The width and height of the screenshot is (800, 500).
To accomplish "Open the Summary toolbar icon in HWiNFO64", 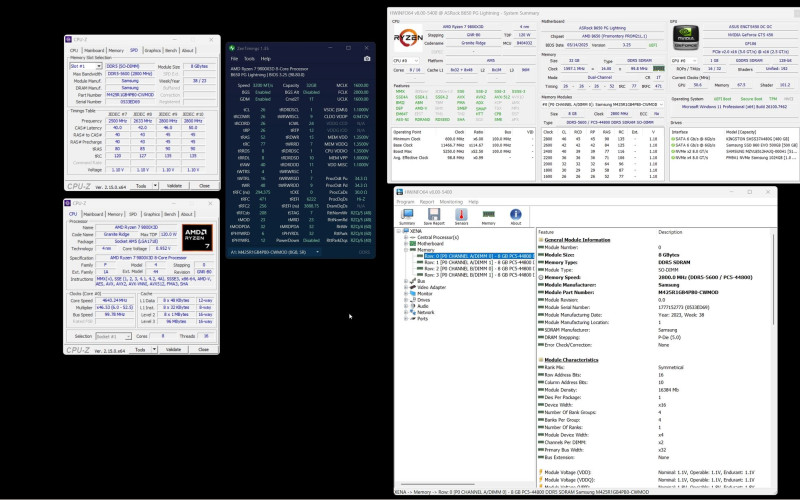I will (x=407, y=216).
